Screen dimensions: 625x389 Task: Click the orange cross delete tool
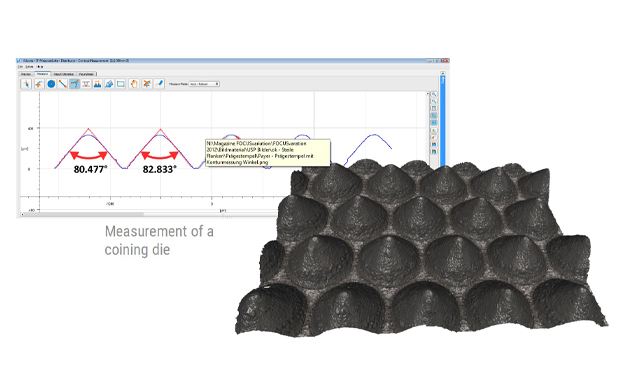[x=147, y=84]
